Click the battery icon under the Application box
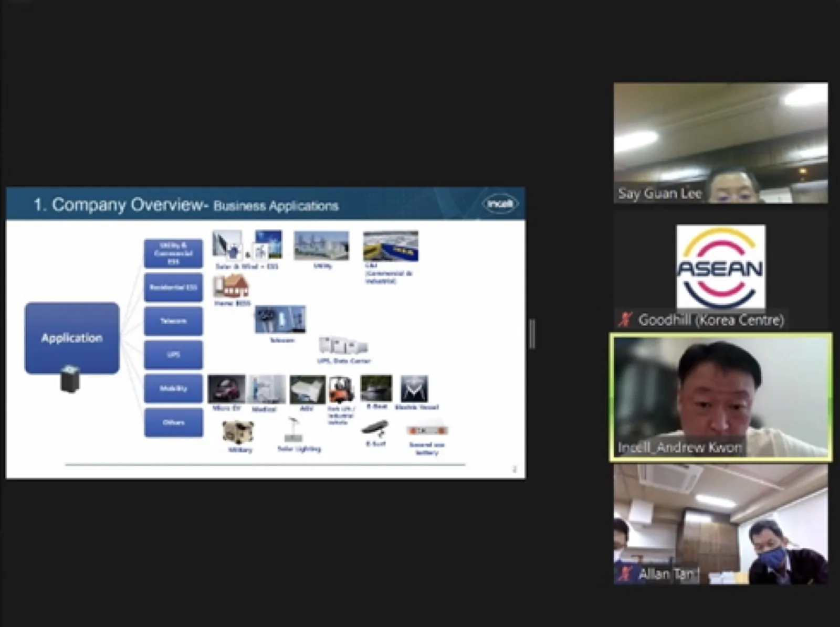The width and height of the screenshot is (840, 627). pyautogui.click(x=70, y=379)
